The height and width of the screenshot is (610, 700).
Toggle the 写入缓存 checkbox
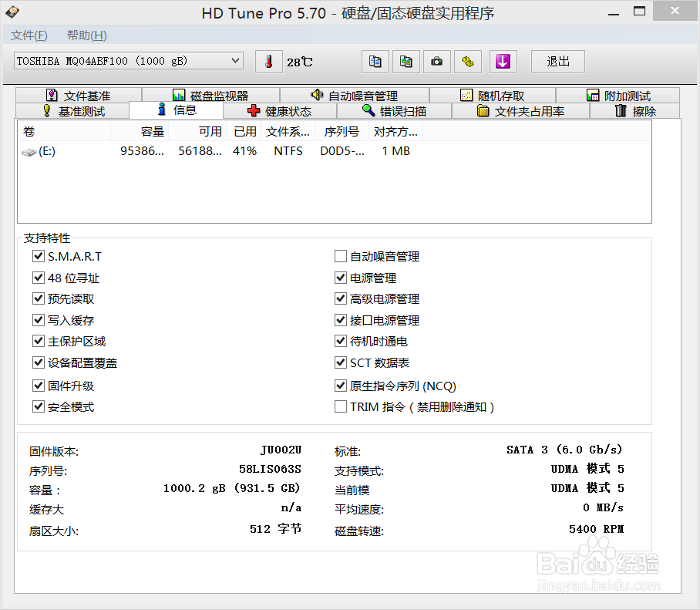(x=39, y=320)
